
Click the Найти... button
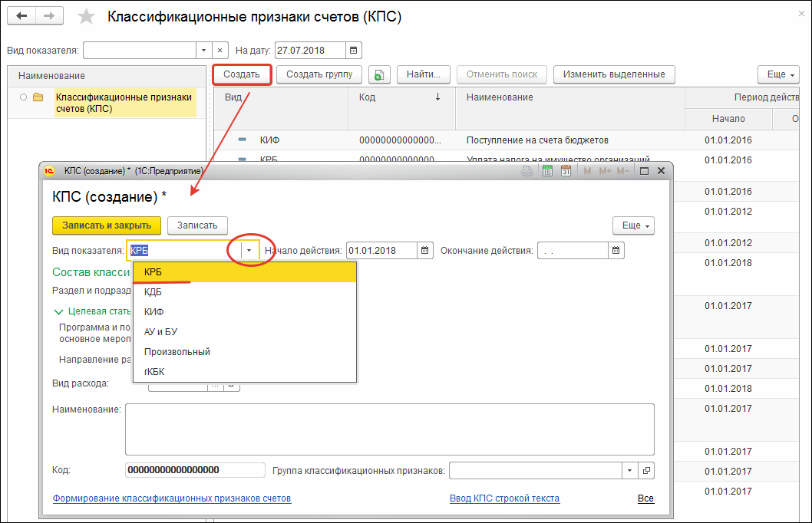[423, 74]
